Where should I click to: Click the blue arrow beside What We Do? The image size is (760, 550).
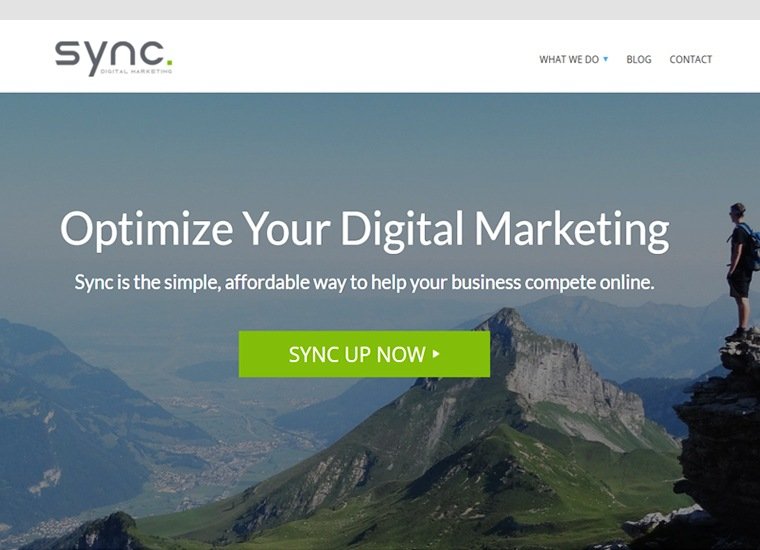point(605,59)
